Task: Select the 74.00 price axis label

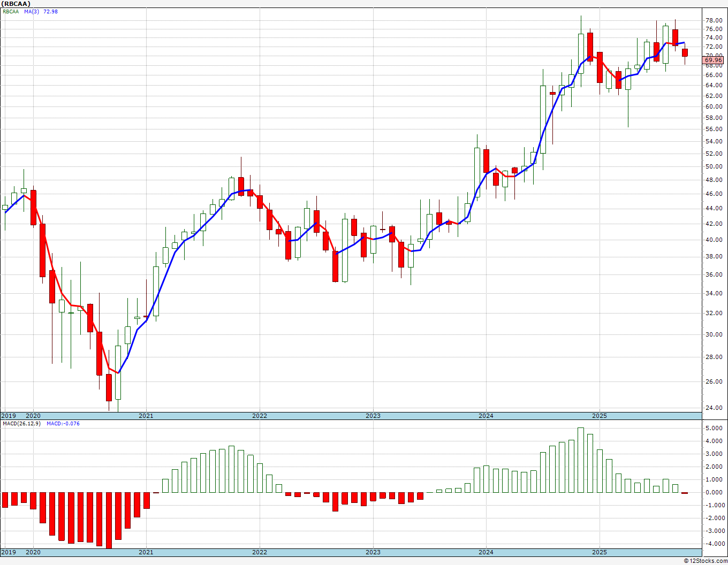Action: click(x=714, y=37)
